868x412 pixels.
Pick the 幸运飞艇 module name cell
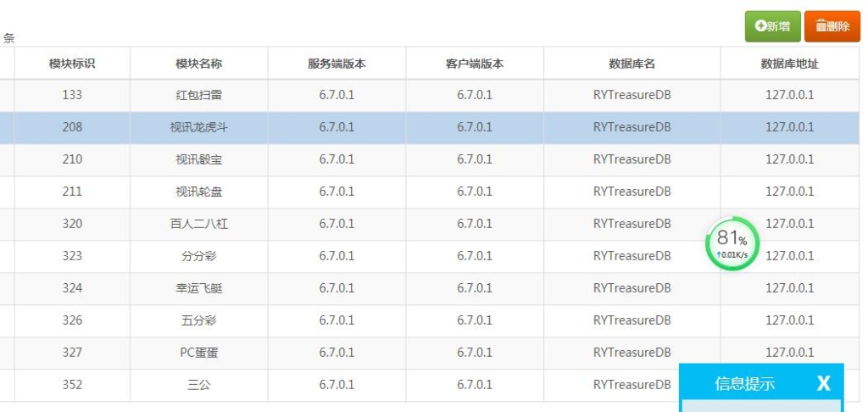[198, 288]
